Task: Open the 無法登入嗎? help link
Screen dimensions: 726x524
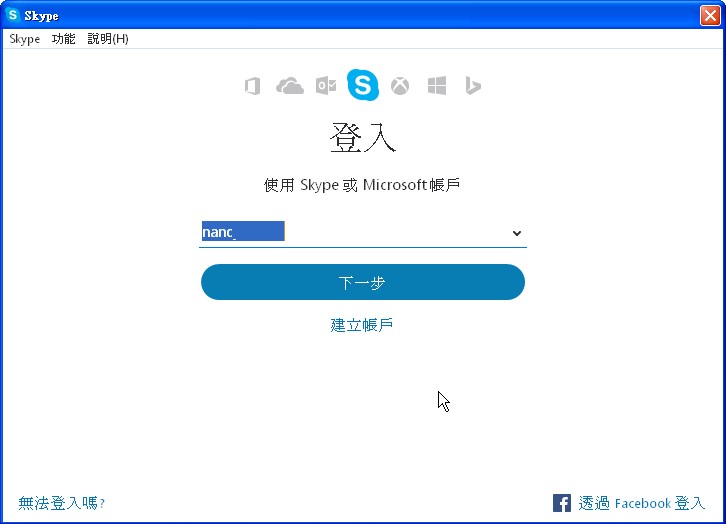Action: [x=62, y=503]
